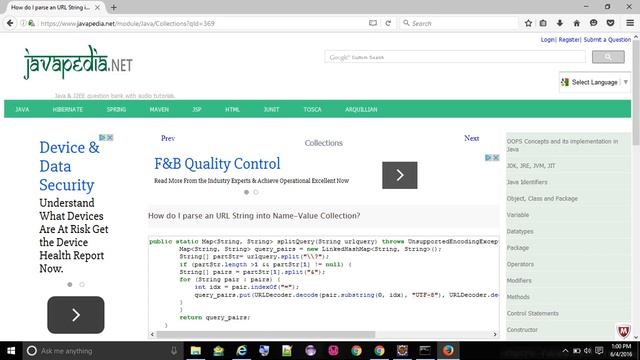640x360 pixels.
Task: Open the Pocket icon in the toolbar
Action: [610, 23]
